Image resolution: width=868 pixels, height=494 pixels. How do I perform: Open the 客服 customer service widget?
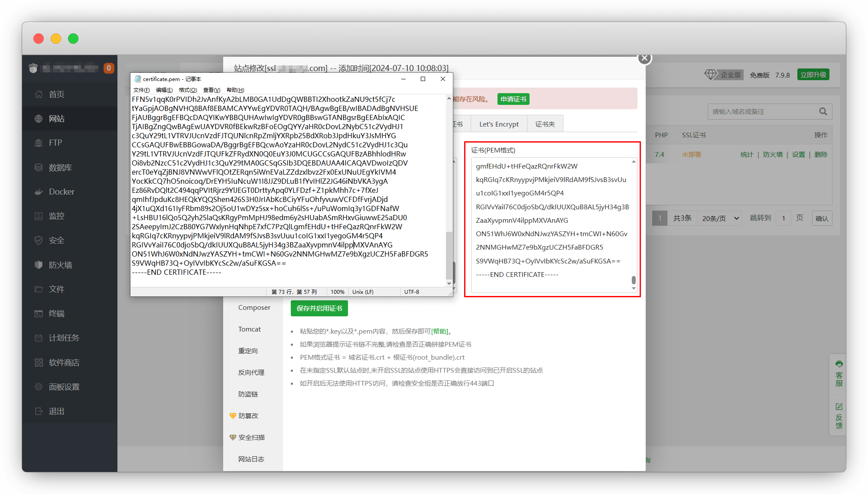coord(839,374)
